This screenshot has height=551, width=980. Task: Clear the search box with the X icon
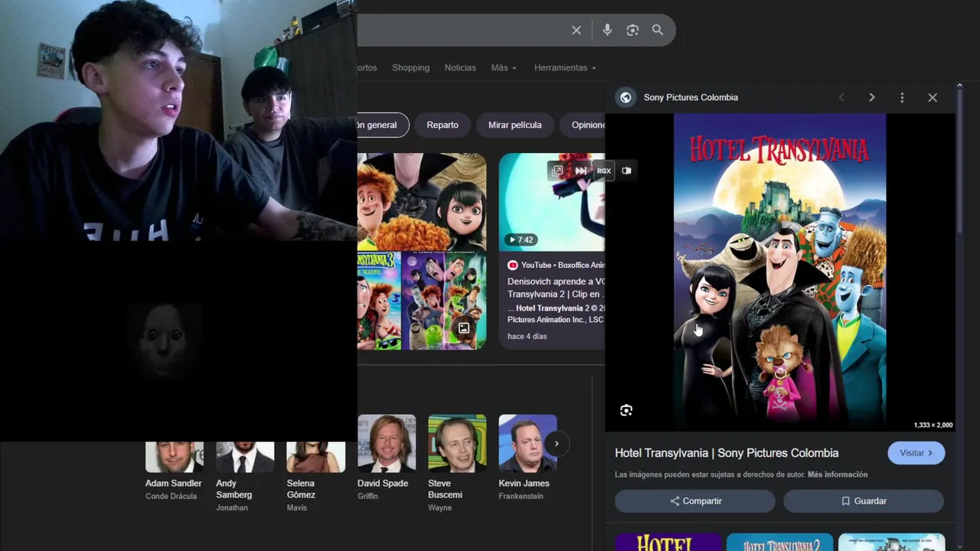[x=577, y=30]
